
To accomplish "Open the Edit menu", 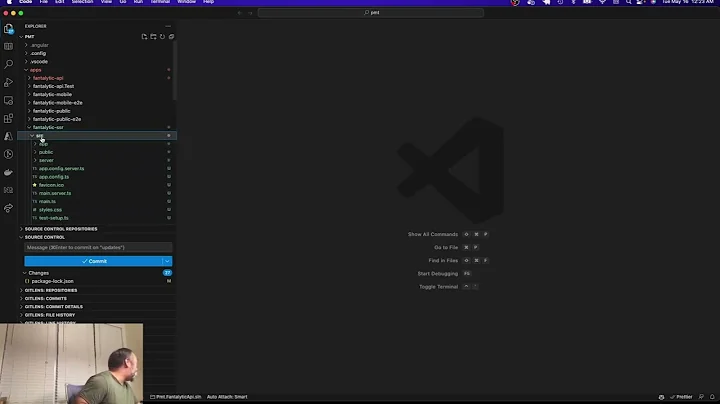I will (x=60, y=2).
